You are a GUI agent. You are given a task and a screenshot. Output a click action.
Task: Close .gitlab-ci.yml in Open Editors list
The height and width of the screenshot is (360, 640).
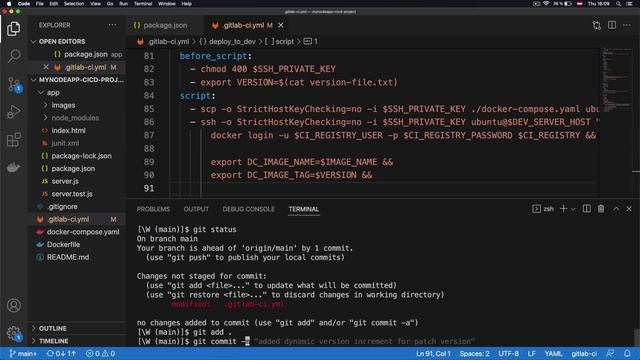click(46, 67)
